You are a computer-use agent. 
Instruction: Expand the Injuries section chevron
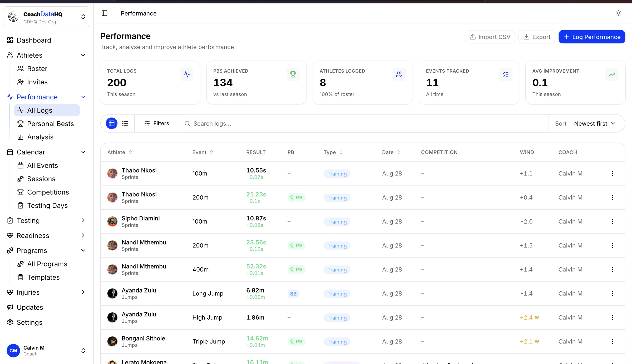[x=83, y=292]
